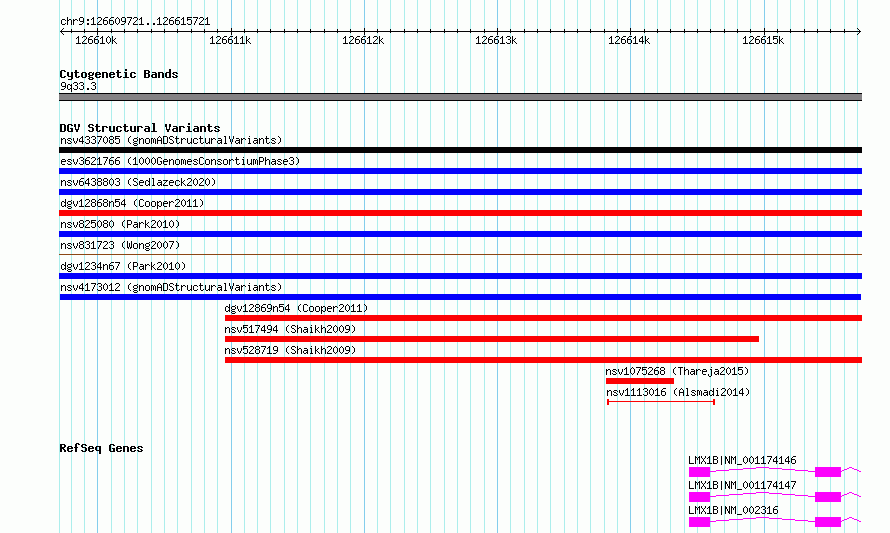The width and height of the screenshot is (890, 533).
Task: Click the 126613k ruler label
Action: pos(496,40)
